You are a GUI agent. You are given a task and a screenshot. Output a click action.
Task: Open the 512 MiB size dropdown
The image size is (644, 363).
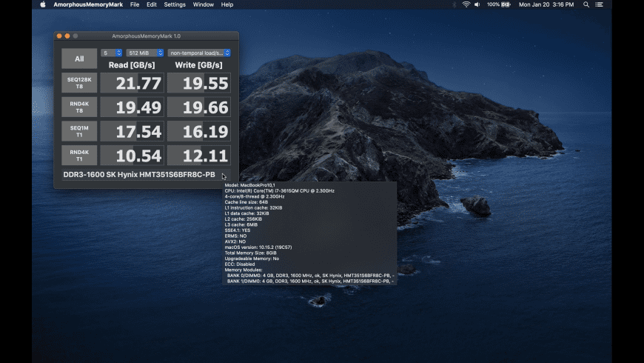pos(144,53)
